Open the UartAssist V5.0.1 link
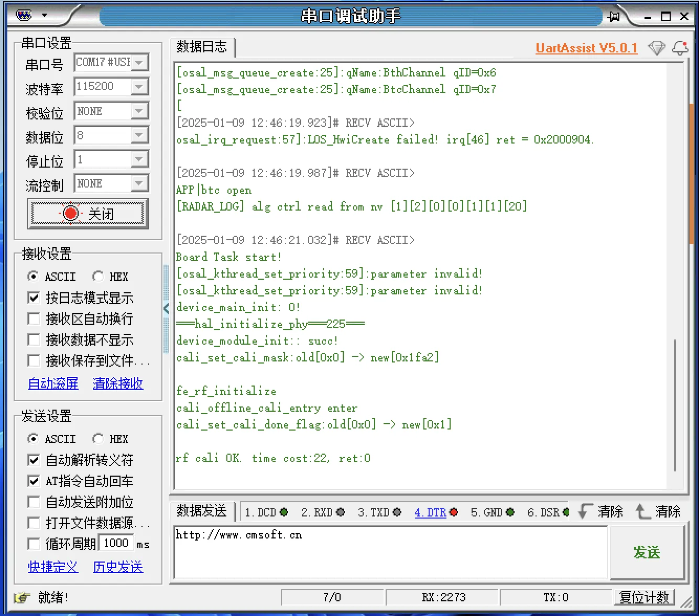This screenshot has width=699, height=616. (586, 48)
